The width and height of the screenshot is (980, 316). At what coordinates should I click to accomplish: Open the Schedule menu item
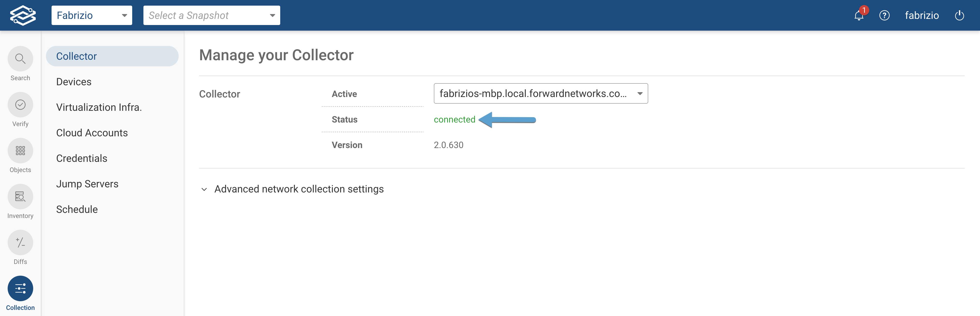point(77,209)
